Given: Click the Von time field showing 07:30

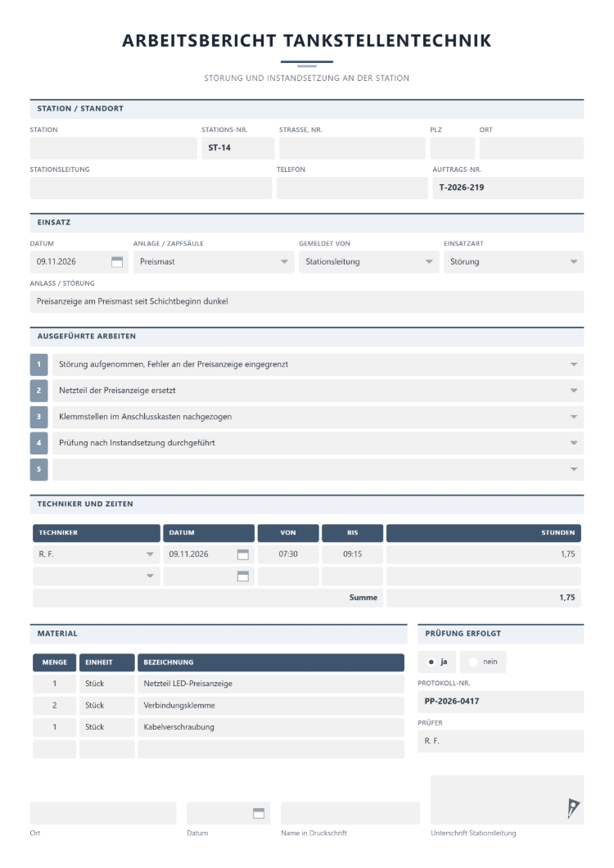Looking at the screenshot, I should pyautogui.click(x=288, y=554).
